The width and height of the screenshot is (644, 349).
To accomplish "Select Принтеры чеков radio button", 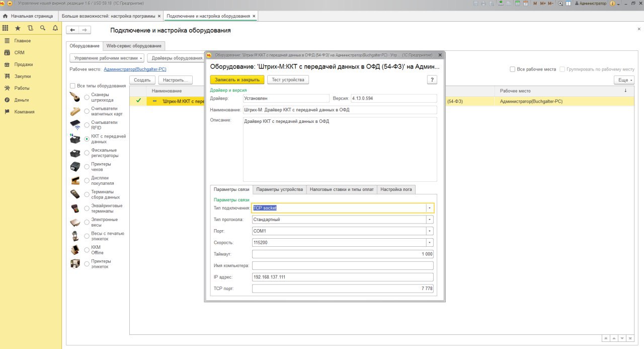I will [x=87, y=166].
